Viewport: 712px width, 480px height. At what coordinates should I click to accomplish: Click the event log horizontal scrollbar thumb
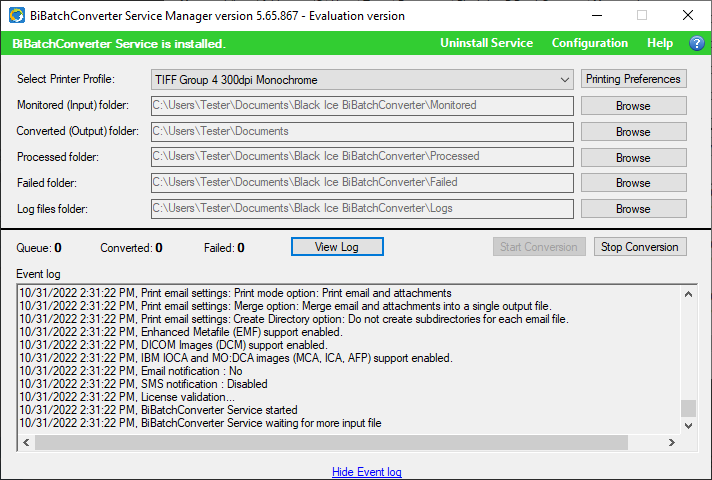tap(331, 442)
